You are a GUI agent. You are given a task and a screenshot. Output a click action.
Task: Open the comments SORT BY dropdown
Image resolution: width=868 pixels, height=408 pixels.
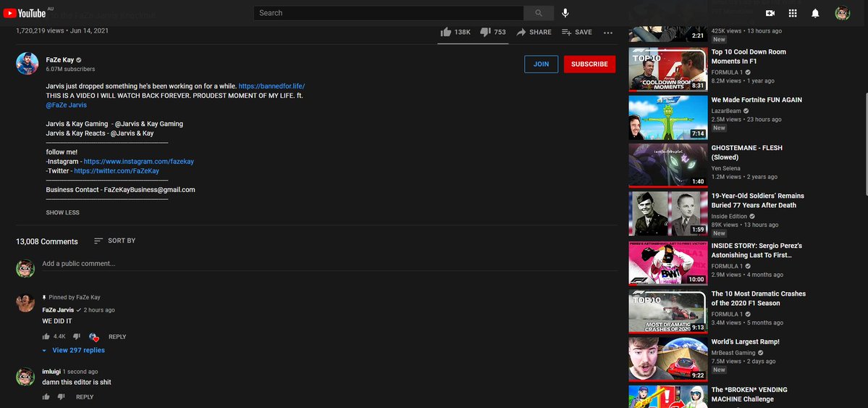[114, 241]
